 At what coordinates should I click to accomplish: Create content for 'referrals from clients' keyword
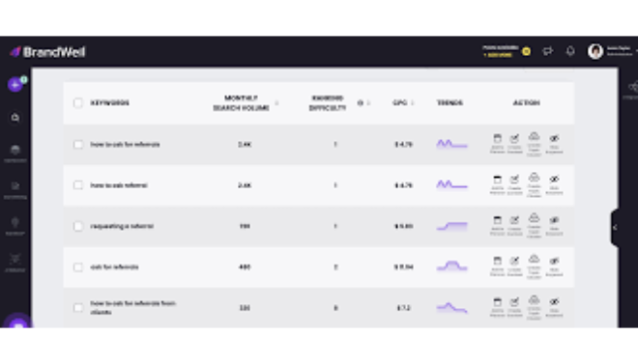click(514, 308)
